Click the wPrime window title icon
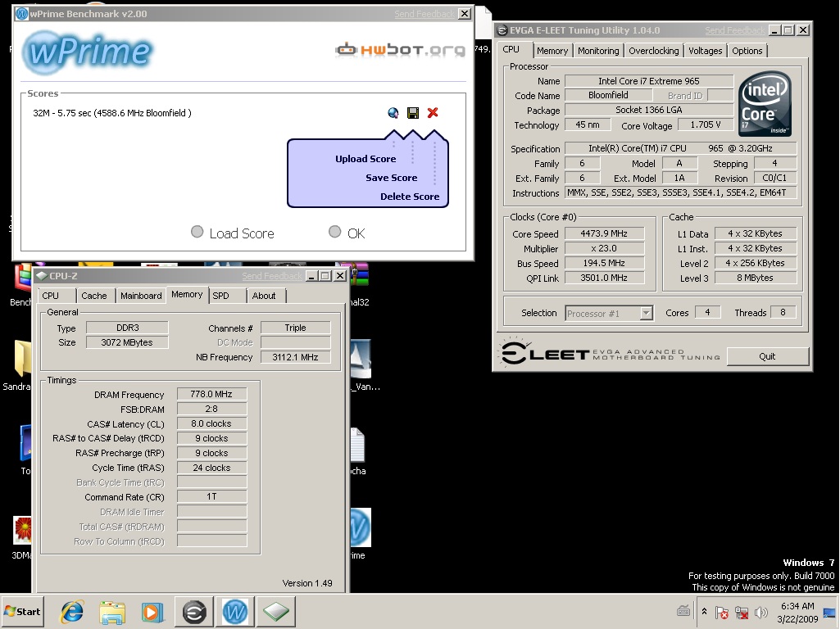 [x=22, y=13]
